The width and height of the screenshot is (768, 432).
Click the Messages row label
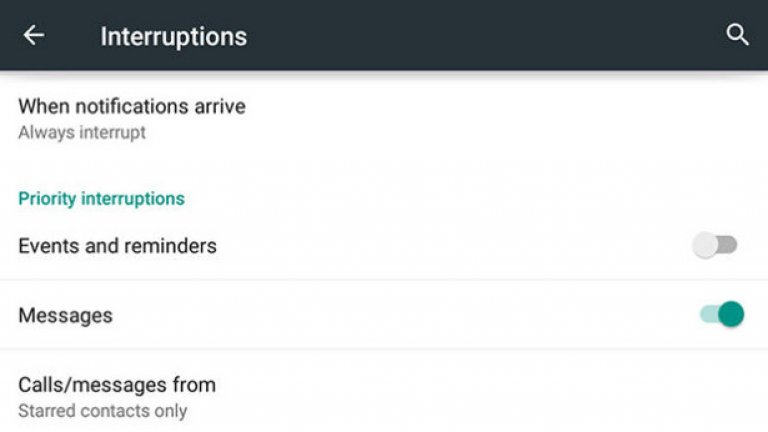click(x=65, y=315)
